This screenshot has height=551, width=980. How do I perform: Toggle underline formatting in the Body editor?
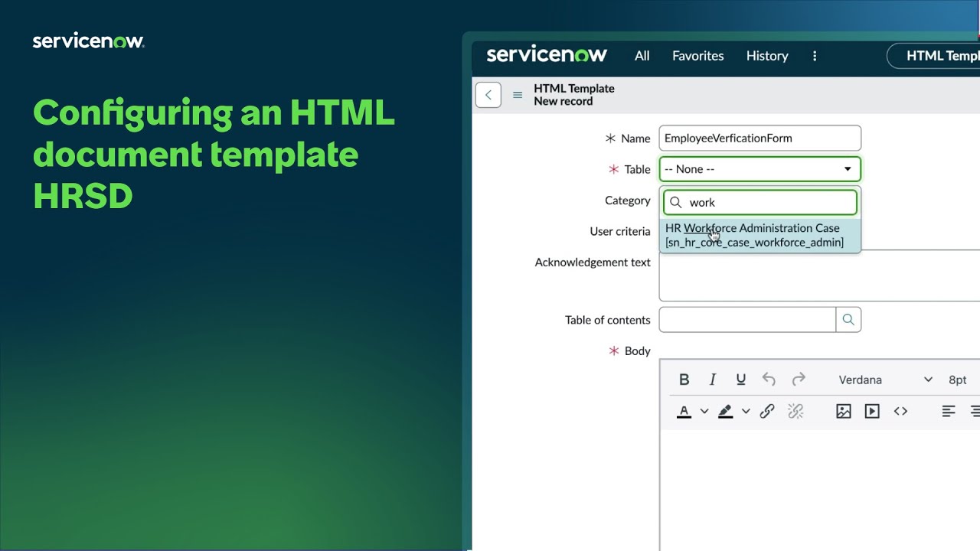click(740, 379)
